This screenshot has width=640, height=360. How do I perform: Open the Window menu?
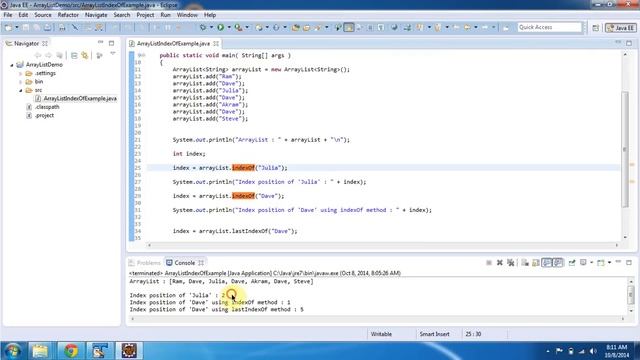pos(187,15)
